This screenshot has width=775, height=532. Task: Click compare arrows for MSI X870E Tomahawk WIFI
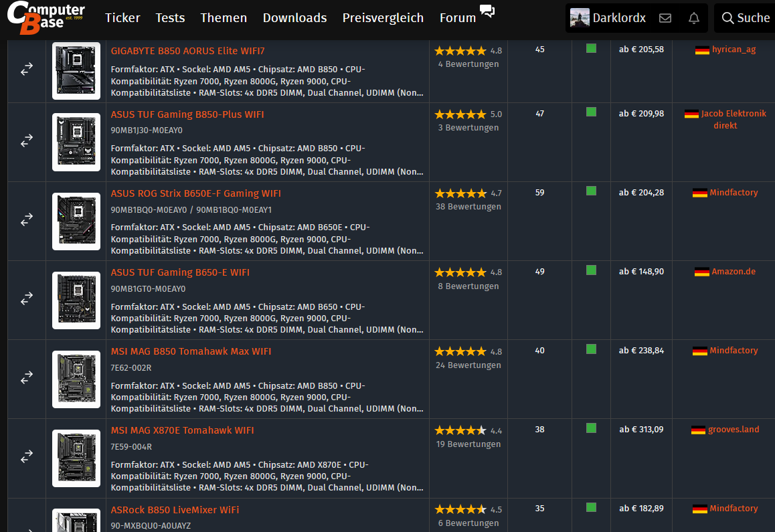coord(27,457)
